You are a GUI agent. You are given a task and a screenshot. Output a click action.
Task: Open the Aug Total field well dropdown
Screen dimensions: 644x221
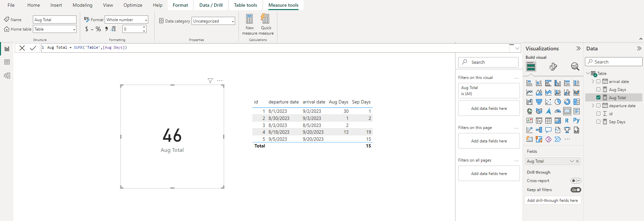572,161
